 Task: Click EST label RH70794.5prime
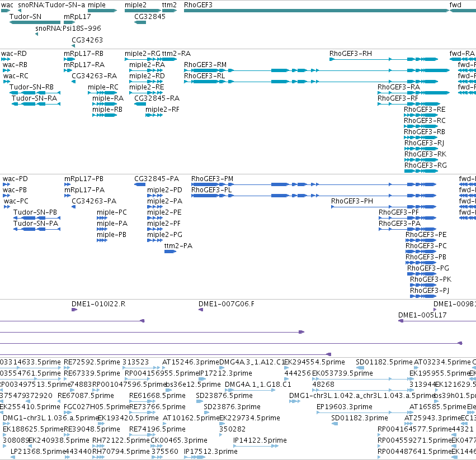coord(121,452)
